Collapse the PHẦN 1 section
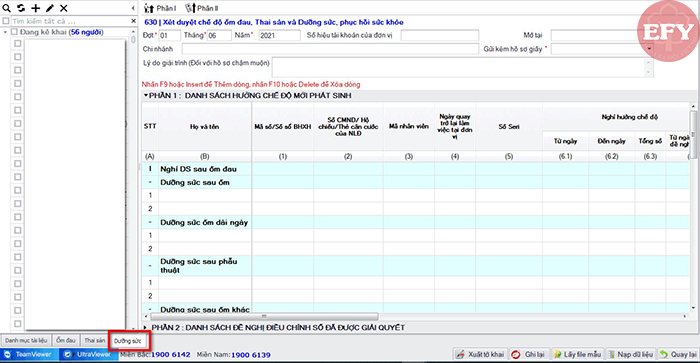The image size is (700, 363). [146, 95]
